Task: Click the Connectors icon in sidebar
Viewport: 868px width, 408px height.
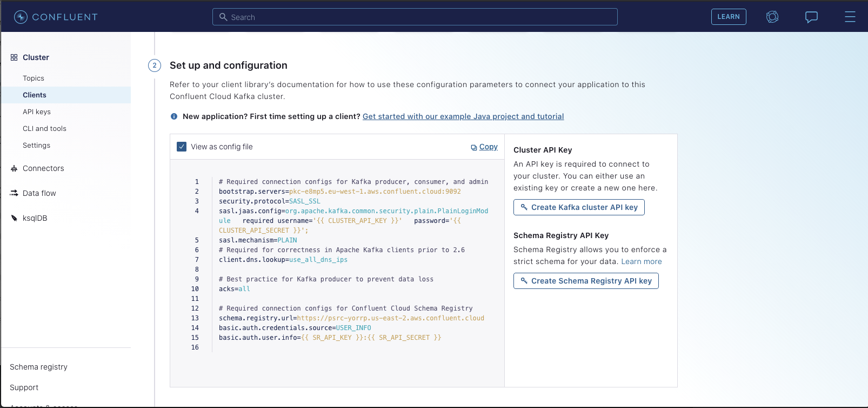Action: point(14,169)
